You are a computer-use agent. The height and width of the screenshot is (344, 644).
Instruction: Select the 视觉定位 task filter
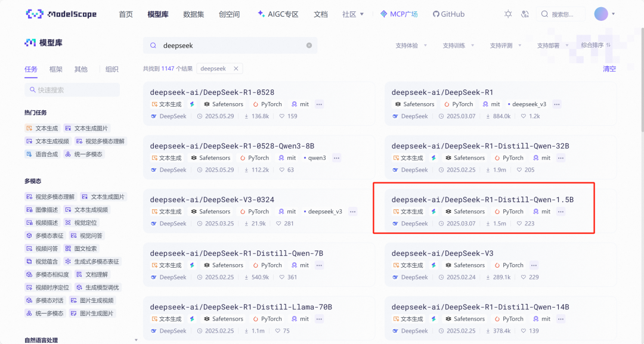tap(81, 223)
